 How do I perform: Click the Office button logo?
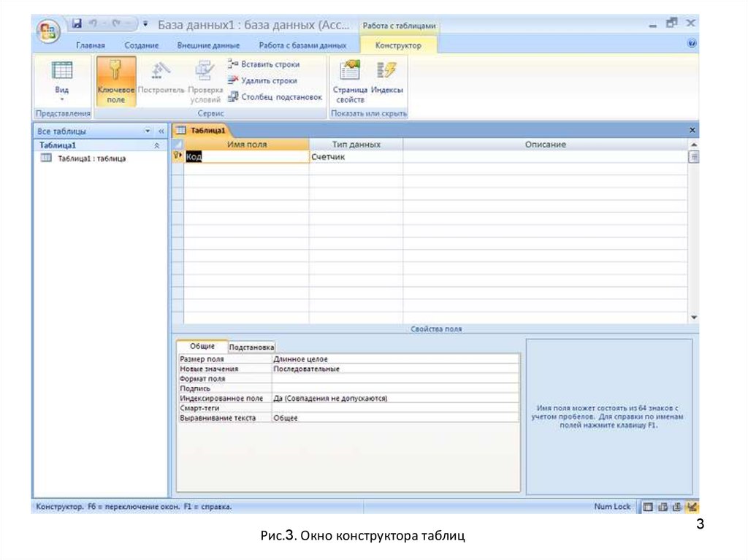pyautogui.click(x=48, y=30)
